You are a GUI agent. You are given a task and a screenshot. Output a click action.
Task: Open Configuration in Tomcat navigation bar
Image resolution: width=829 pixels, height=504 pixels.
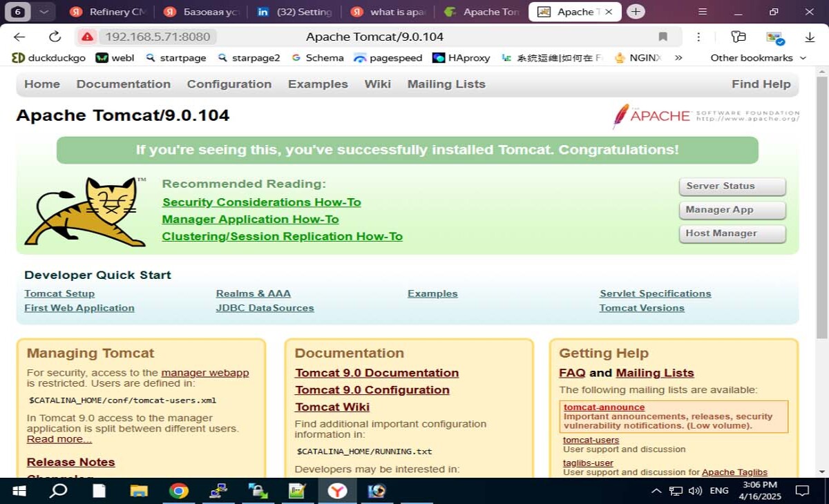point(229,84)
